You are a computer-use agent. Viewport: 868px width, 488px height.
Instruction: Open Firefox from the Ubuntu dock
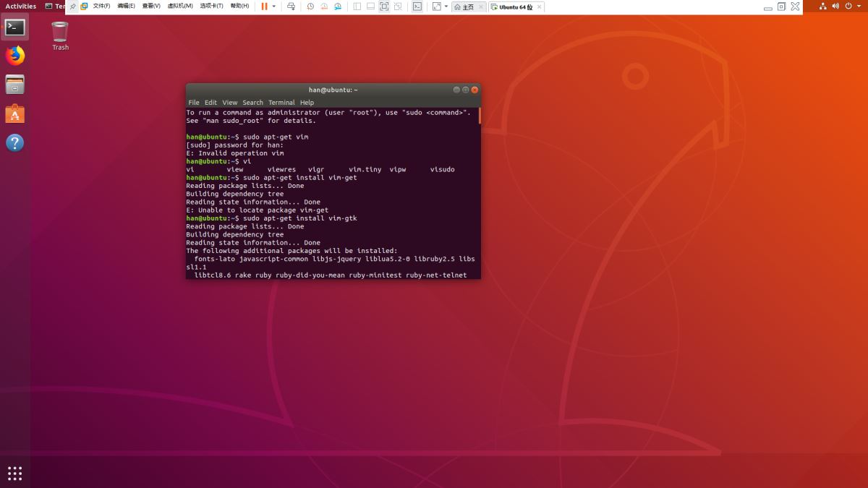pyautogui.click(x=15, y=56)
